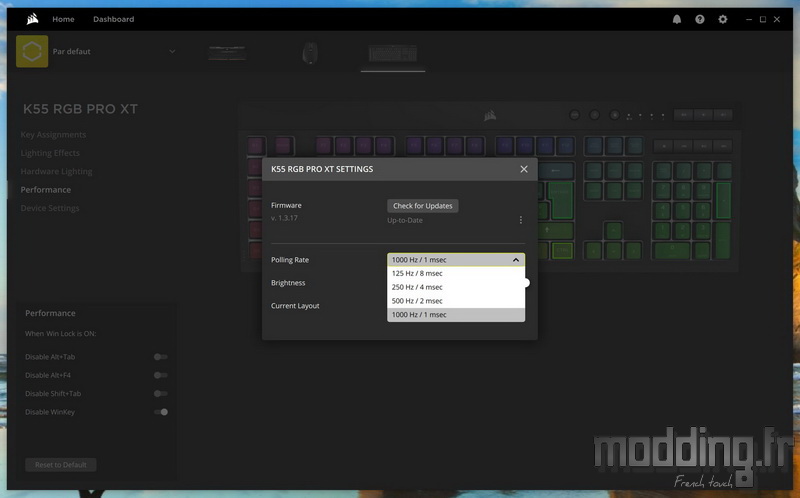Choose 500 Hz / 2 msec polling rate
Viewport: 800px width, 498px height.
tap(456, 301)
